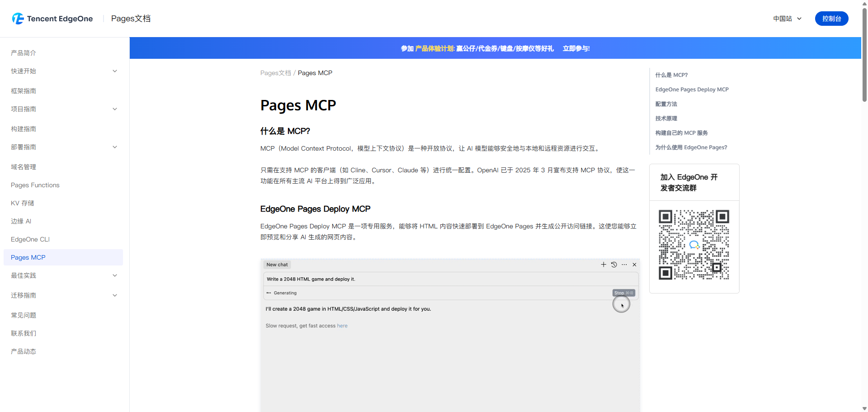Jump to 为什么使用 EdgeOne Pages? in contents
The height and width of the screenshot is (412, 868).
pos(691,147)
